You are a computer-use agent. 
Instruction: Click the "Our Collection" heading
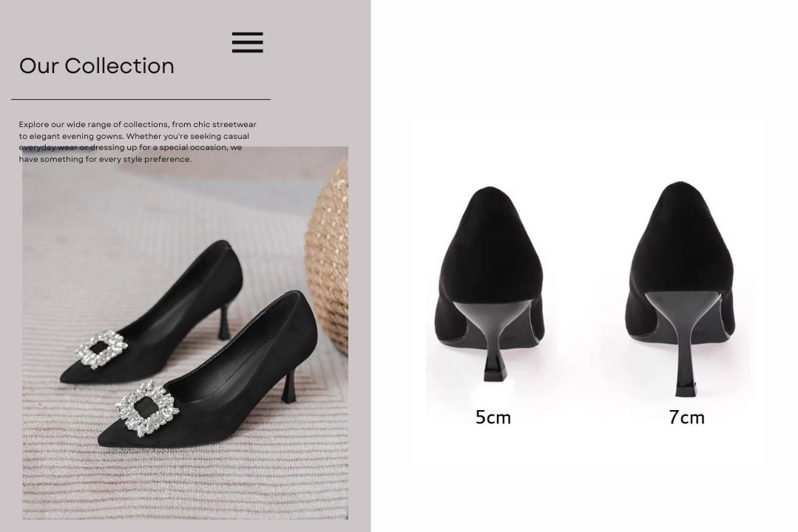97,66
